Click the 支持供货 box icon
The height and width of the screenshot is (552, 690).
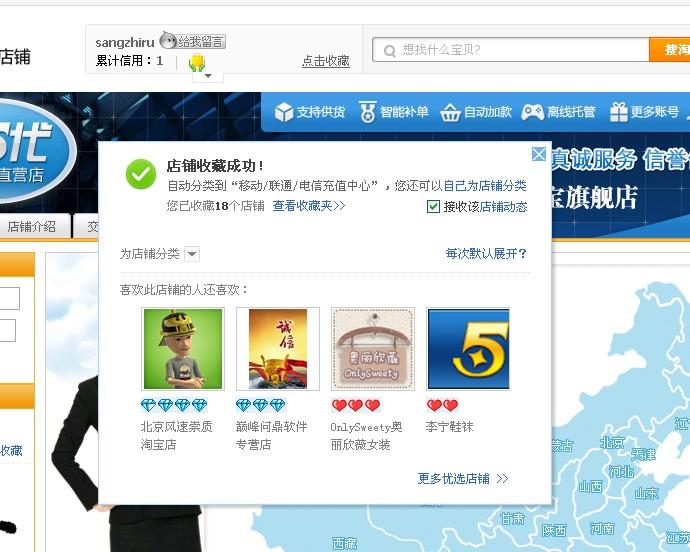284,112
